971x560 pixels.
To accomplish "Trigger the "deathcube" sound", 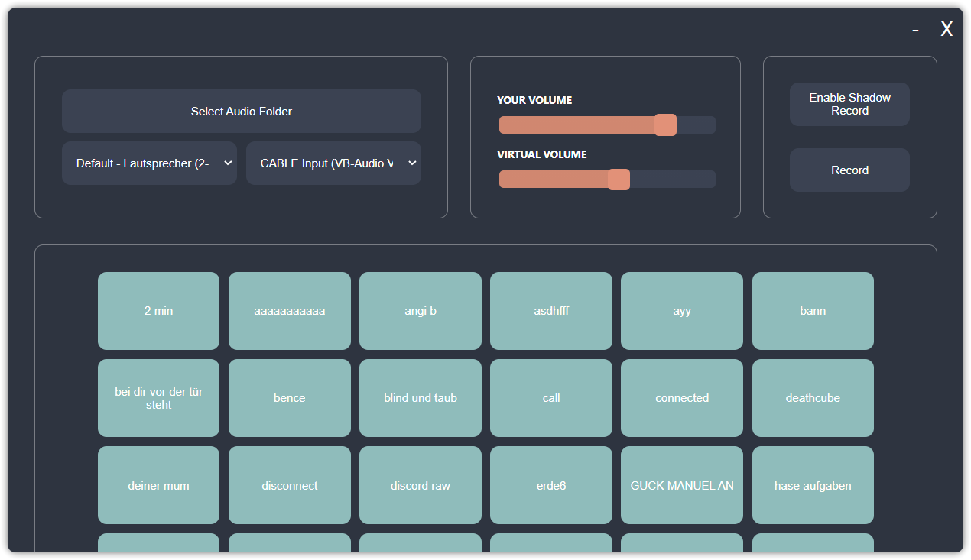I will (813, 398).
